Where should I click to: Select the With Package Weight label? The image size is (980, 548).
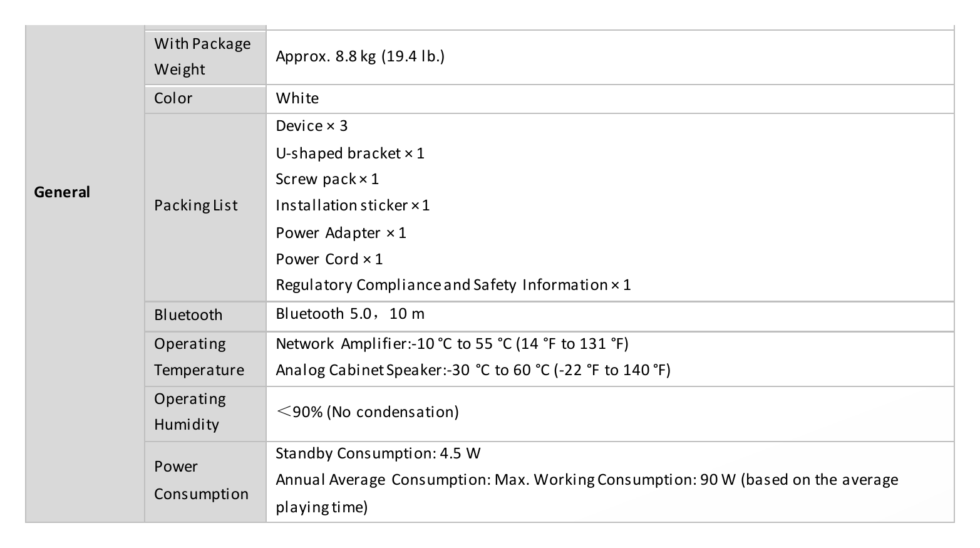[202, 56]
